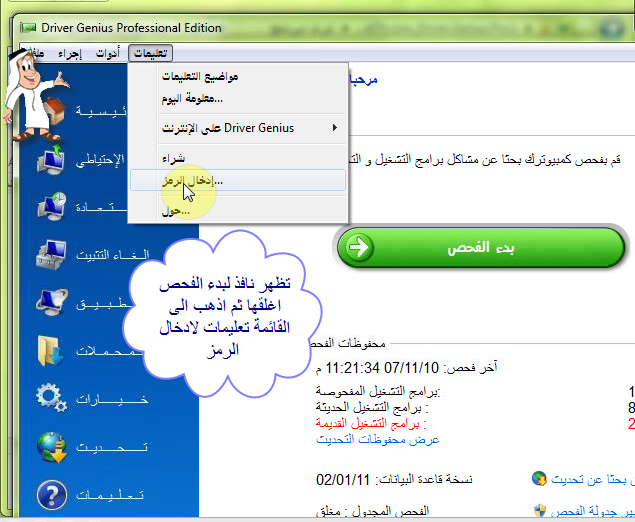
Task: Open the restore computer-with-clock icon
Action: click(x=52, y=207)
